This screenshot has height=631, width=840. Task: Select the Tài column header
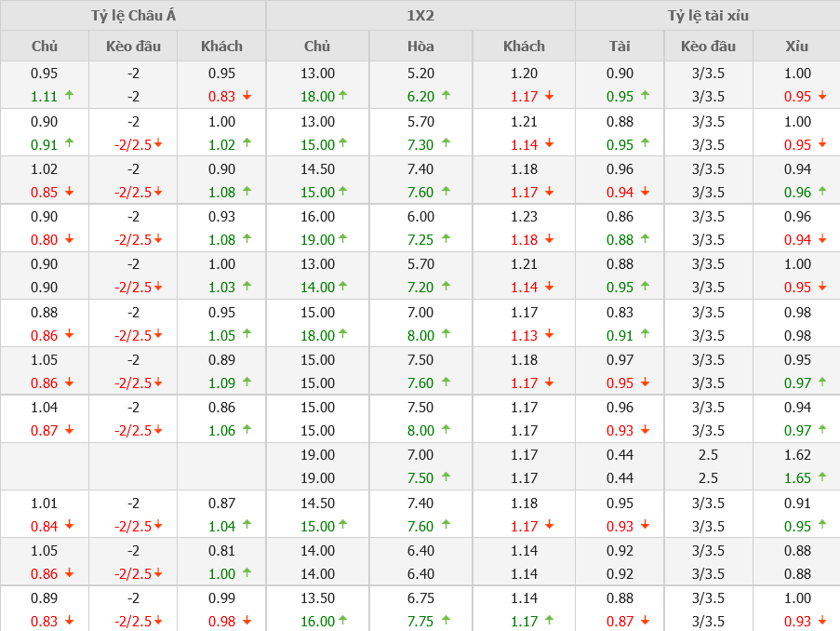point(620,46)
